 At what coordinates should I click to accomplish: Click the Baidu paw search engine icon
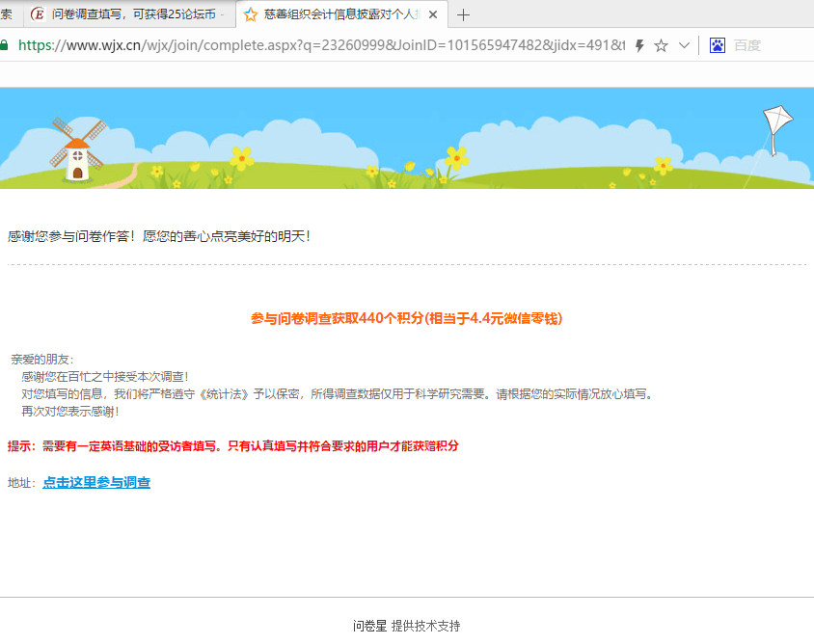(718, 45)
